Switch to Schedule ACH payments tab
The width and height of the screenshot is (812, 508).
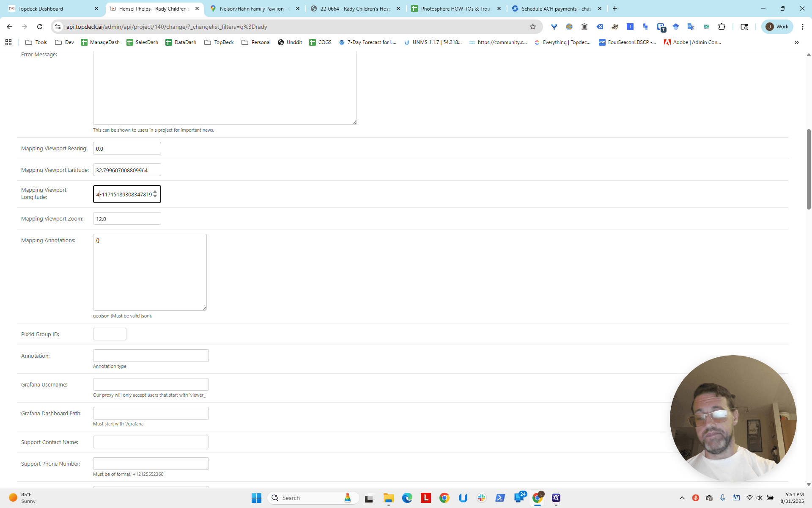point(557,8)
